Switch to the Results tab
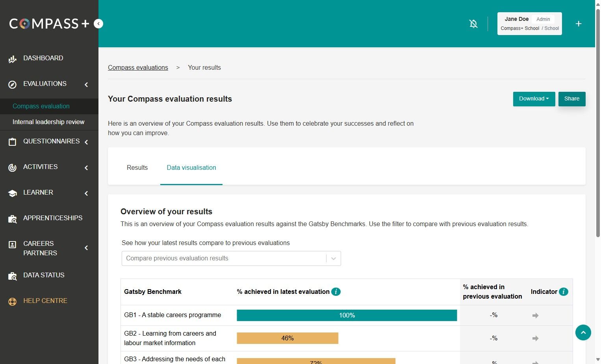 click(x=137, y=167)
